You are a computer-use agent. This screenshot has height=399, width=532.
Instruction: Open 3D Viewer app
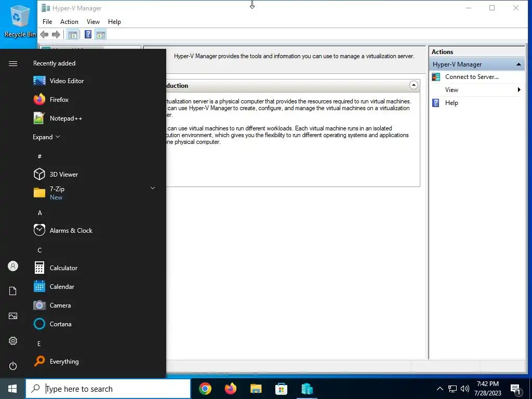click(x=95, y=175)
